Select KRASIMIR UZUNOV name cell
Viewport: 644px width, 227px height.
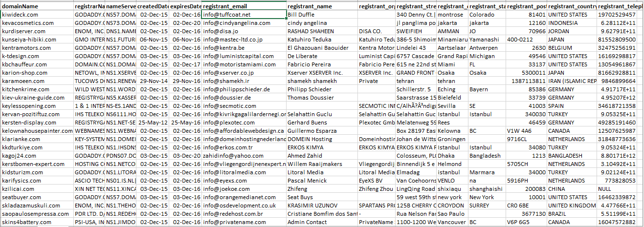pyautogui.click(x=322, y=206)
